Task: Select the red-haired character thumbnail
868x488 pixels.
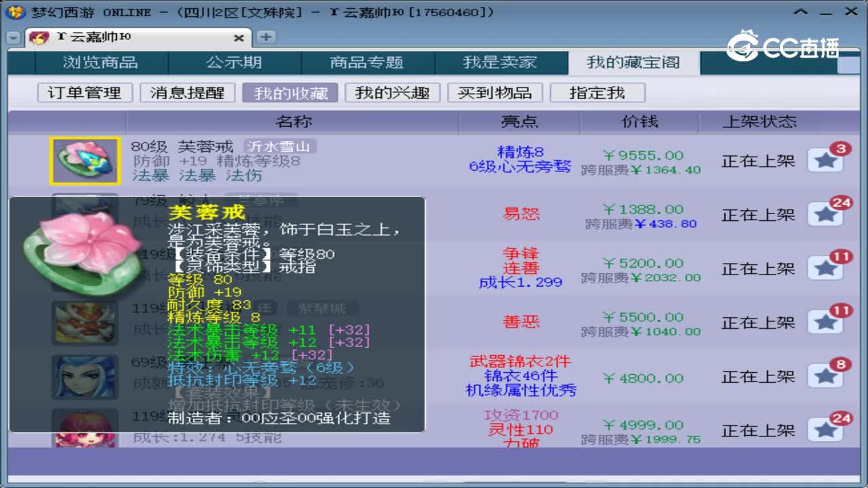Action: point(85,428)
